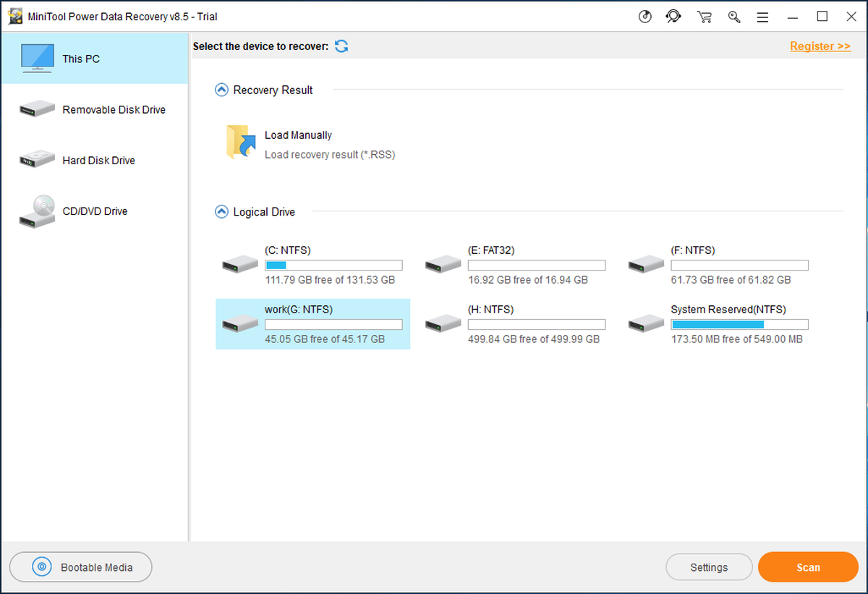Click '16.92 GB free of 16.94 GB'
Image resolution: width=868 pixels, height=594 pixels.
pyautogui.click(x=528, y=280)
